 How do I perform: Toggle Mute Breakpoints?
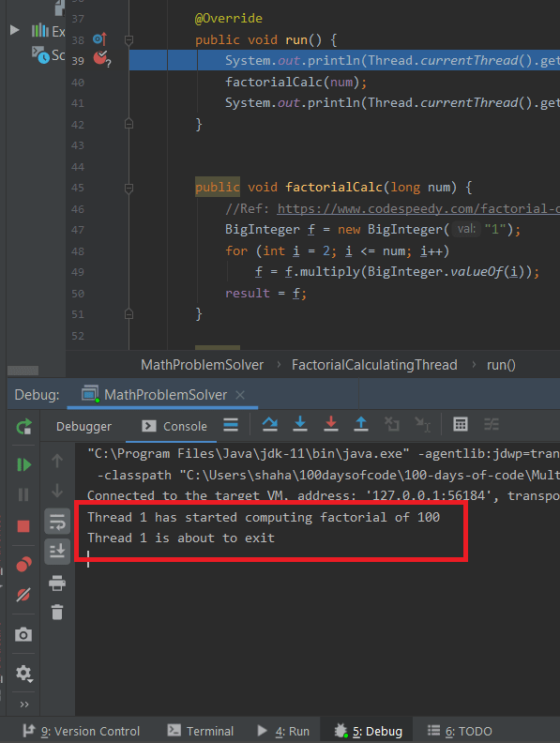point(23,595)
